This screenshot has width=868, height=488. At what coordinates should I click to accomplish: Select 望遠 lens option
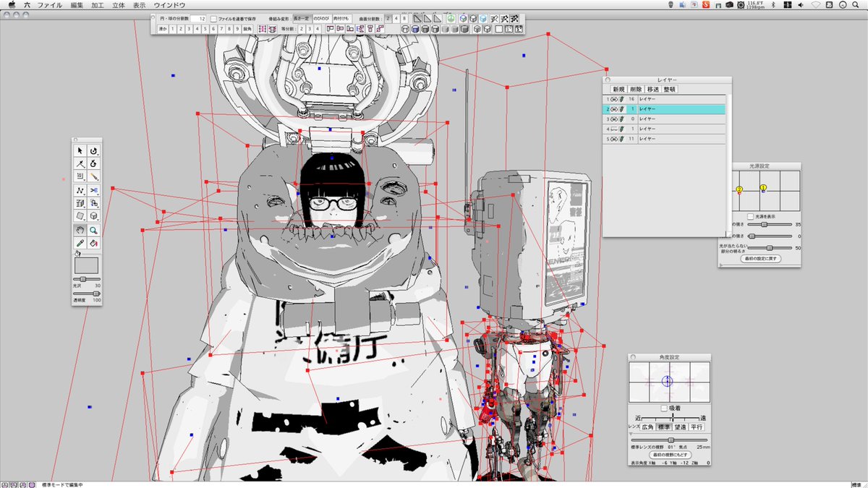pyautogui.click(x=680, y=427)
